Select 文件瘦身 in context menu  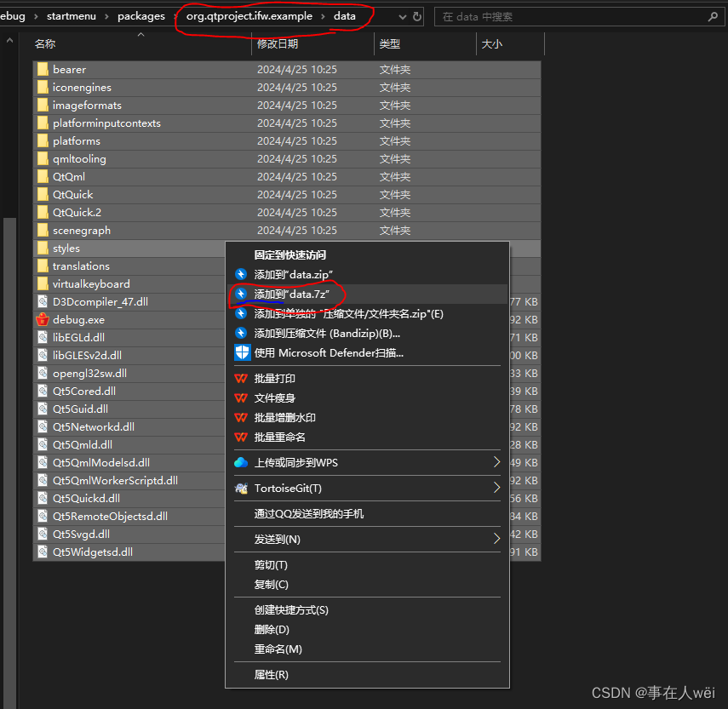coord(367,398)
